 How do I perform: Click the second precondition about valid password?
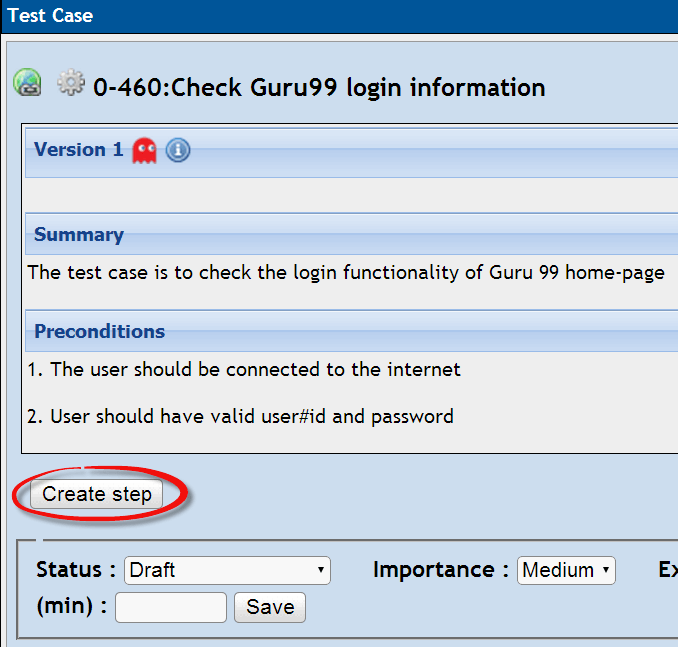tap(240, 416)
